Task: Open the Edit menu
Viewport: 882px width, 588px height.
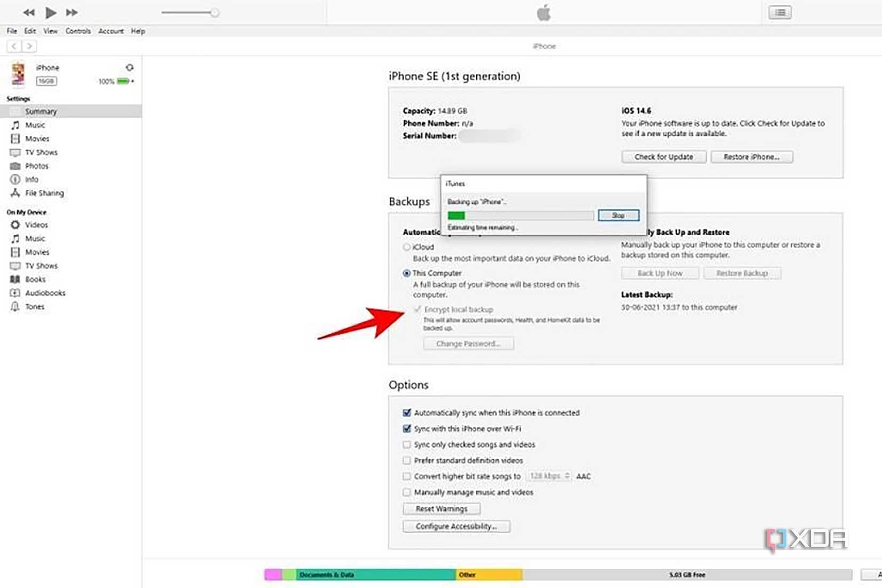Action: point(30,31)
